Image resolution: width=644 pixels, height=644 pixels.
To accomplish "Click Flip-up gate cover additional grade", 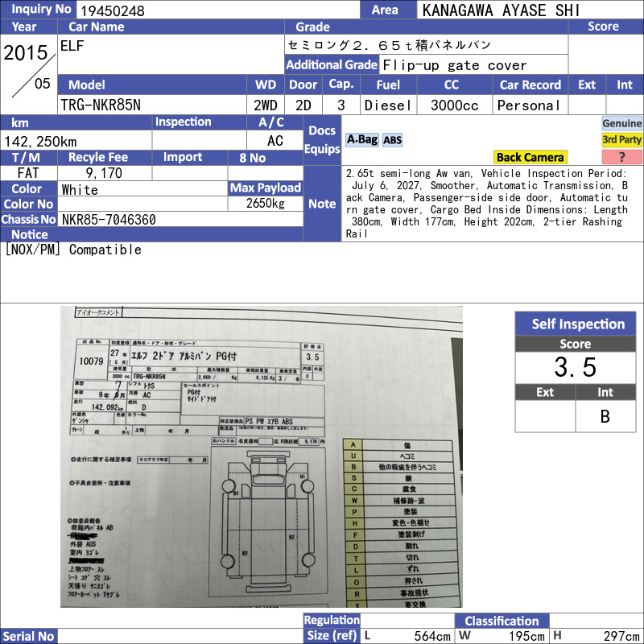I will [x=454, y=65].
